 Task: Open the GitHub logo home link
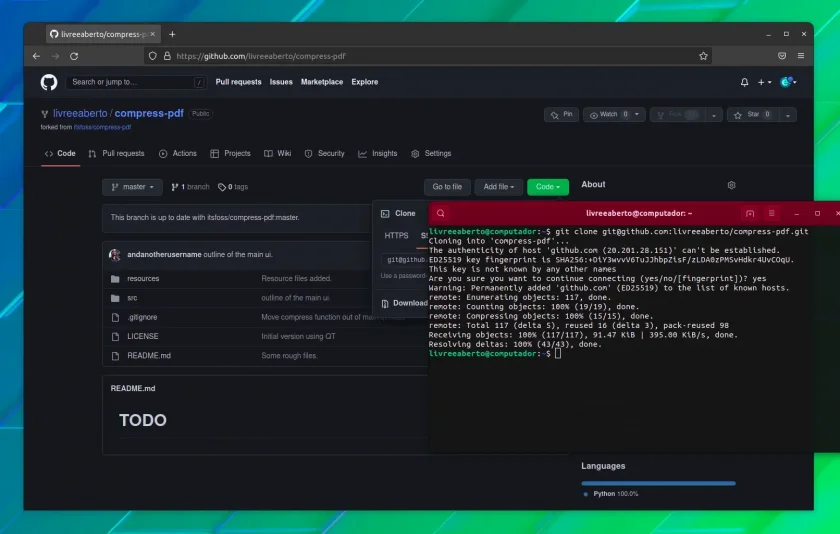point(49,82)
